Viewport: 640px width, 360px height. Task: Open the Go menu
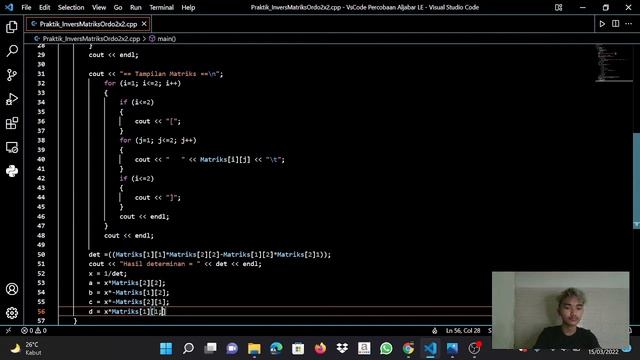[x=118, y=7]
